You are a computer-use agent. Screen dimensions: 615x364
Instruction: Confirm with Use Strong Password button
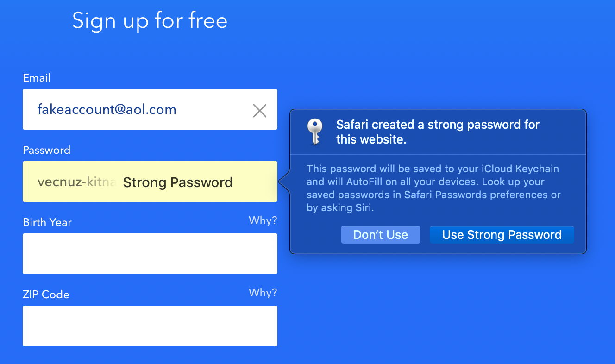click(502, 235)
